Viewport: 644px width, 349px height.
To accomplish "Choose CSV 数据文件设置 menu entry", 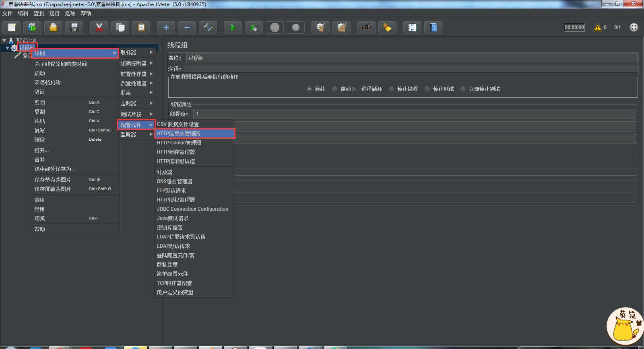I will click(194, 124).
